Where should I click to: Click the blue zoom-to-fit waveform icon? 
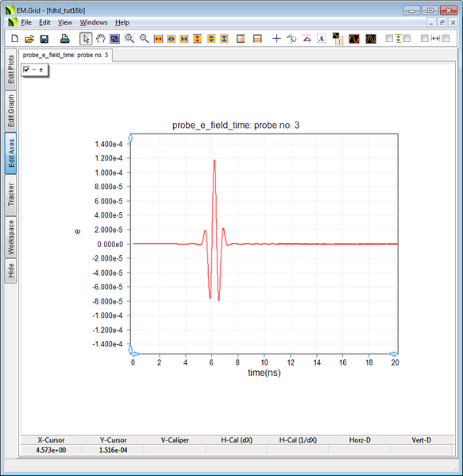pyautogui.click(x=114, y=39)
